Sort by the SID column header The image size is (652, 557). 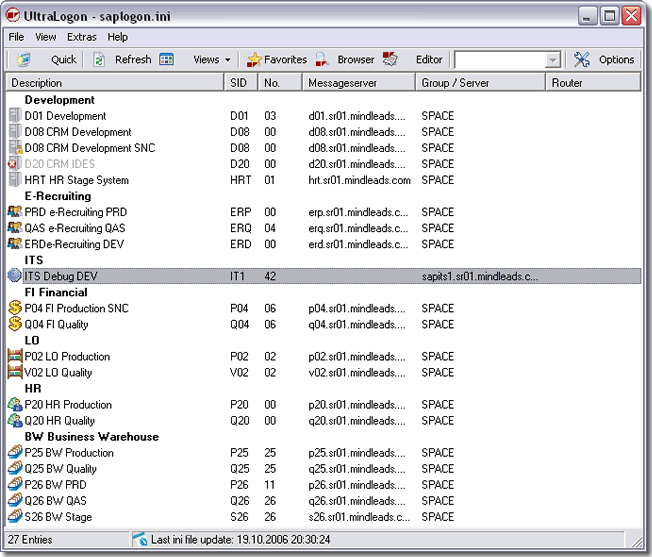(x=241, y=82)
